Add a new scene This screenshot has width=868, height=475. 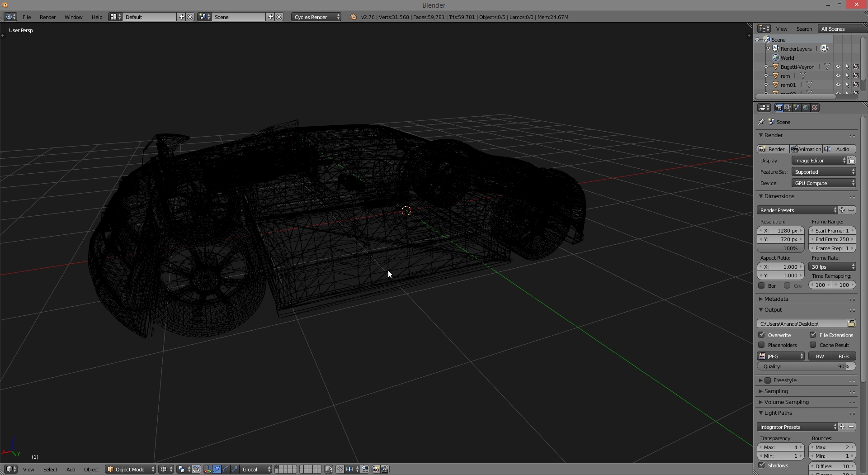(x=270, y=17)
